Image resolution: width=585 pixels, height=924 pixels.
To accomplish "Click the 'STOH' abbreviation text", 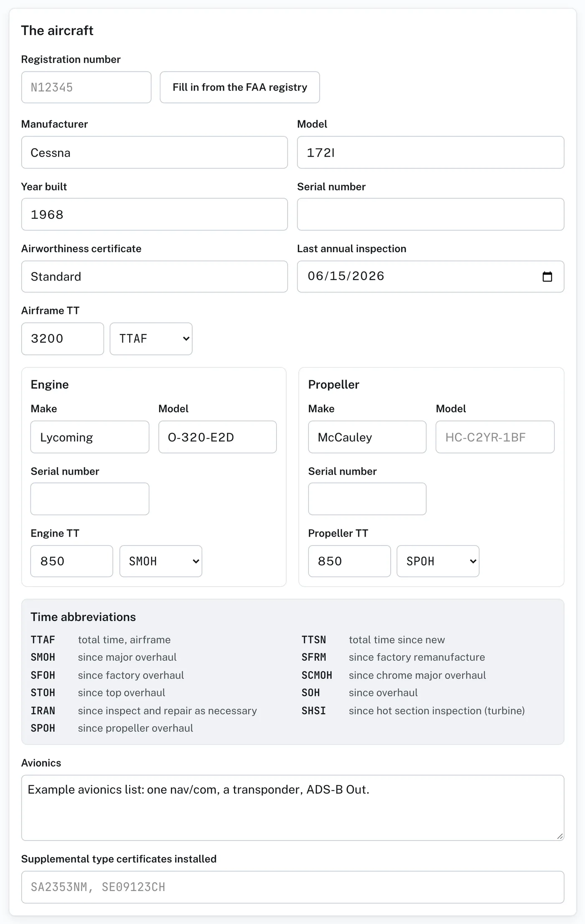I will [43, 693].
